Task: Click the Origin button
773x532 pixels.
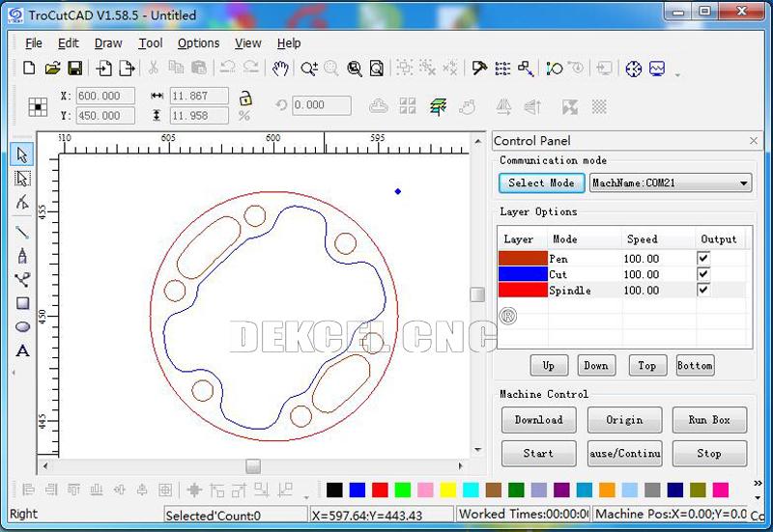Action: coord(624,420)
